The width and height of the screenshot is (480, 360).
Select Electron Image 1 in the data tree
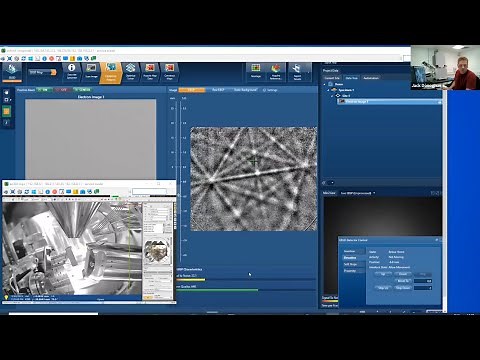[x=389, y=101]
